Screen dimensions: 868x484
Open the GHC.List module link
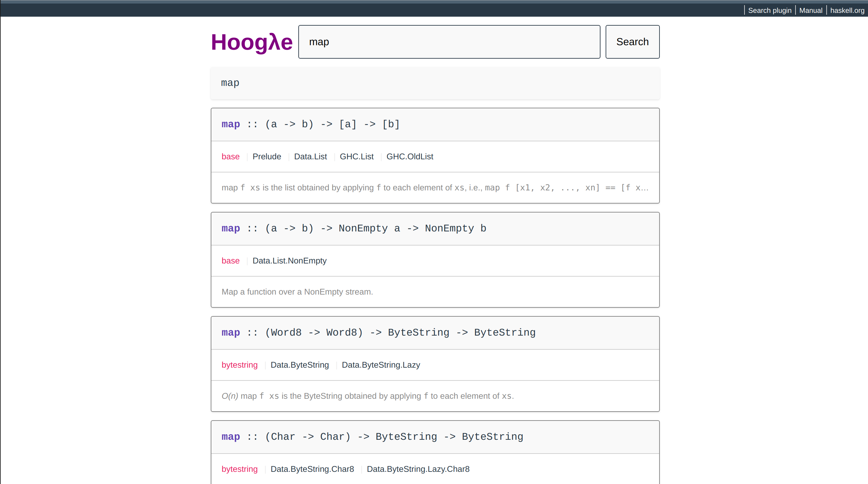[356, 157]
